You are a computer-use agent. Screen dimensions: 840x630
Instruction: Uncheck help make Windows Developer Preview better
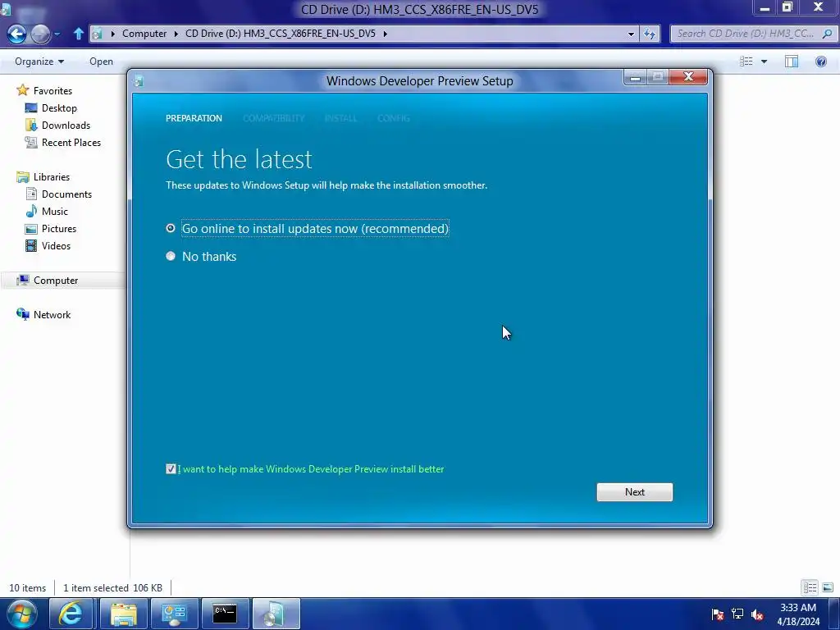pos(171,469)
